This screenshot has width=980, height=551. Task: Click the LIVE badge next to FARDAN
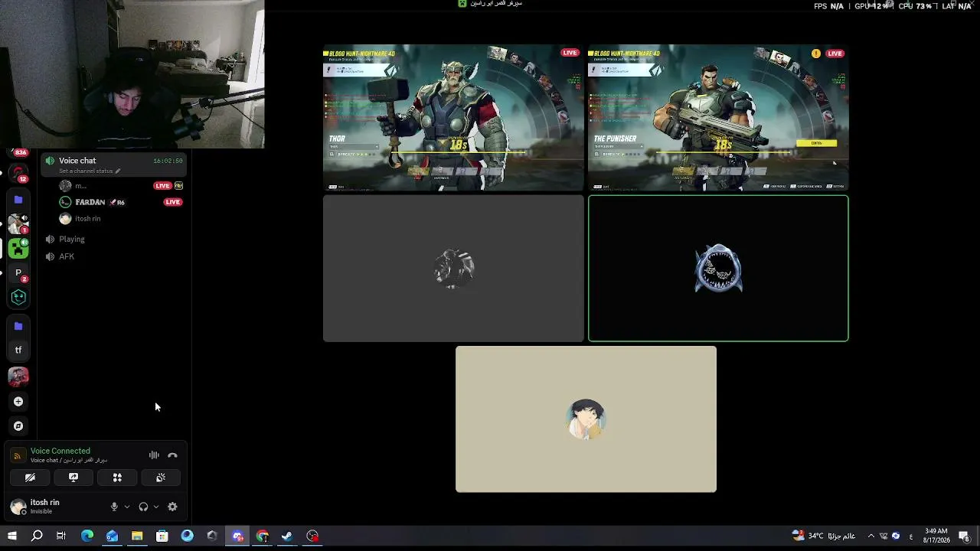coord(173,202)
